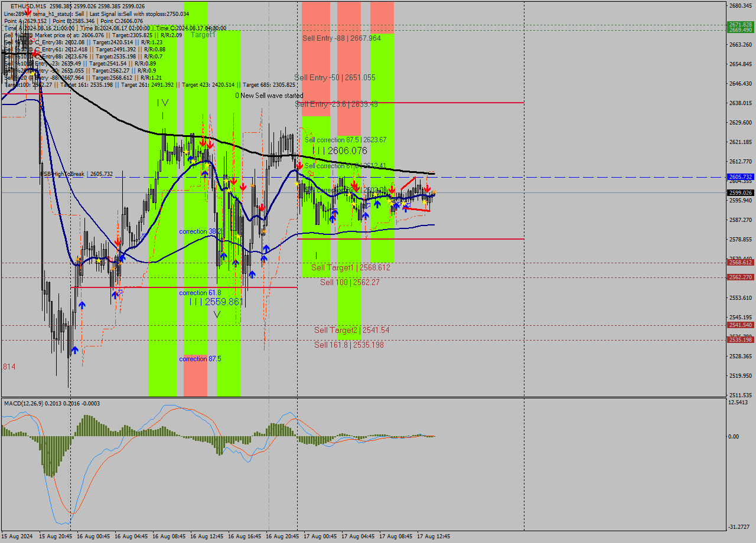Select the 'Sell Entry -23.6 | 2639.49' label
Screen dimensions: 756x543
(336, 104)
